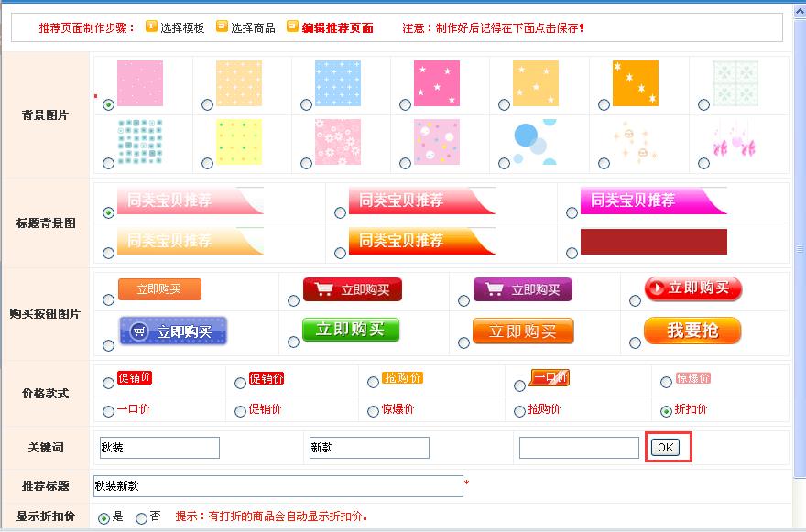Choose the 我要抢 orange button image
The height and width of the screenshot is (532, 806).
[x=692, y=331]
